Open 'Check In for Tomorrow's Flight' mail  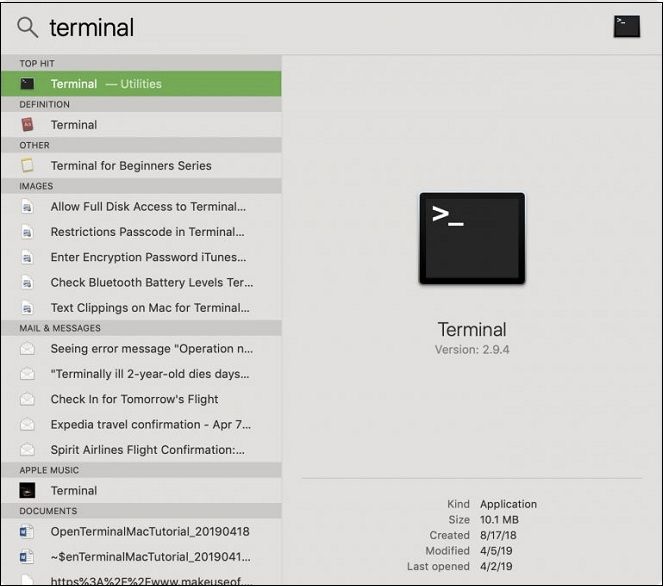pos(141,399)
